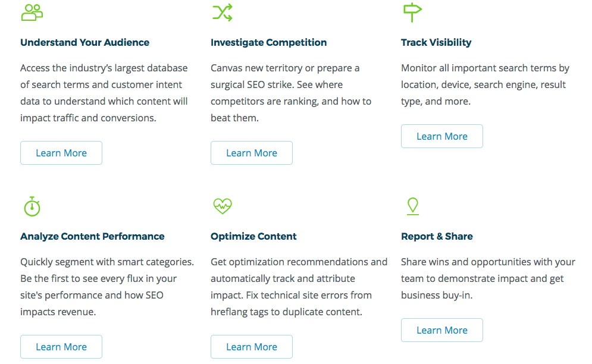Click Learn More under Understand Your Audience
The image size is (592, 364).
point(61,153)
